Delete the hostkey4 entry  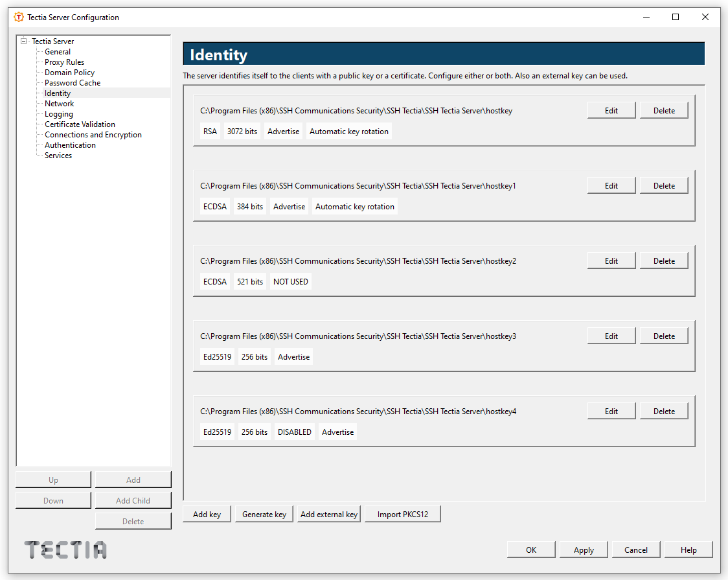664,412
